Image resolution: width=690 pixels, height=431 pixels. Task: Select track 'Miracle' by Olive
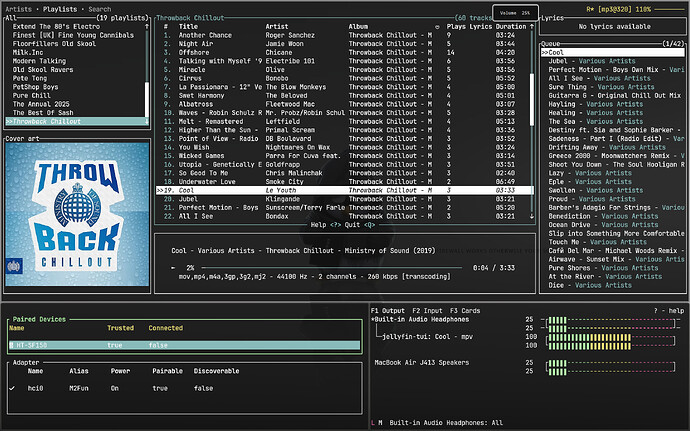345,70
